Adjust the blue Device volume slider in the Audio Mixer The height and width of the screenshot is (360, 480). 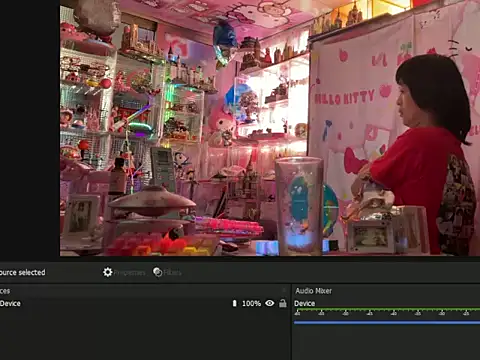point(387,322)
